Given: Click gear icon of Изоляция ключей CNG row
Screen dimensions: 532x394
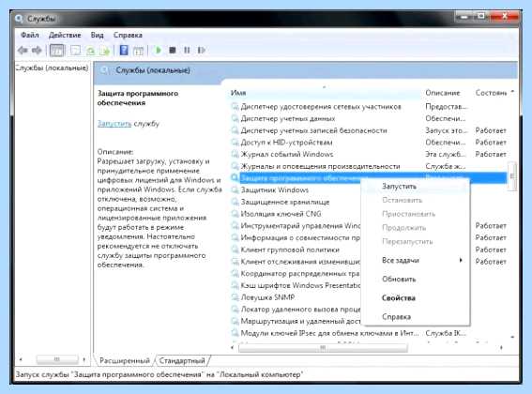Looking at the screenshot, I should coord(235,214).
